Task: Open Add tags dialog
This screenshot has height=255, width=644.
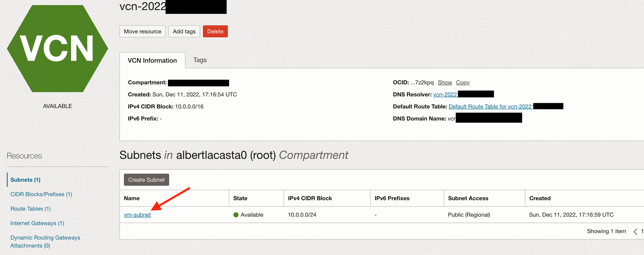Action: 184,31
